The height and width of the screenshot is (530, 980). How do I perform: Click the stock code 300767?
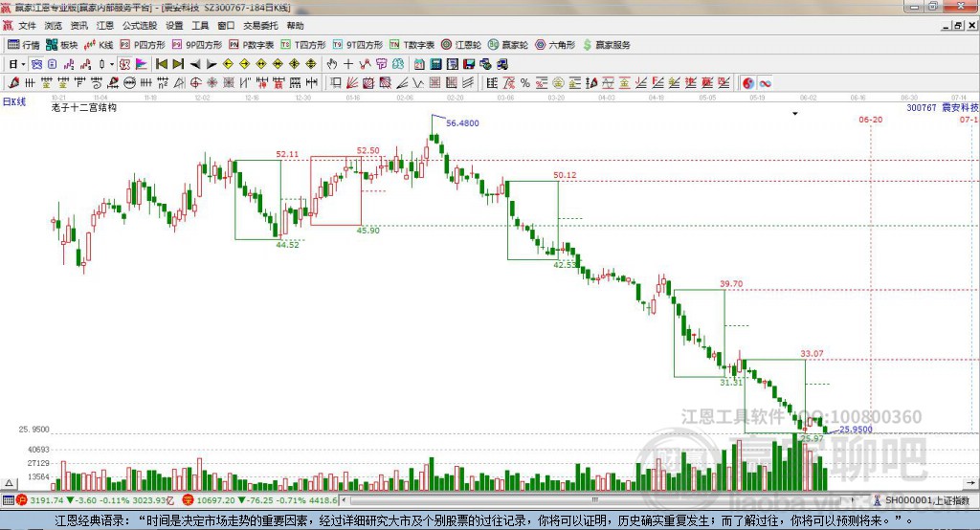point(922,107)
